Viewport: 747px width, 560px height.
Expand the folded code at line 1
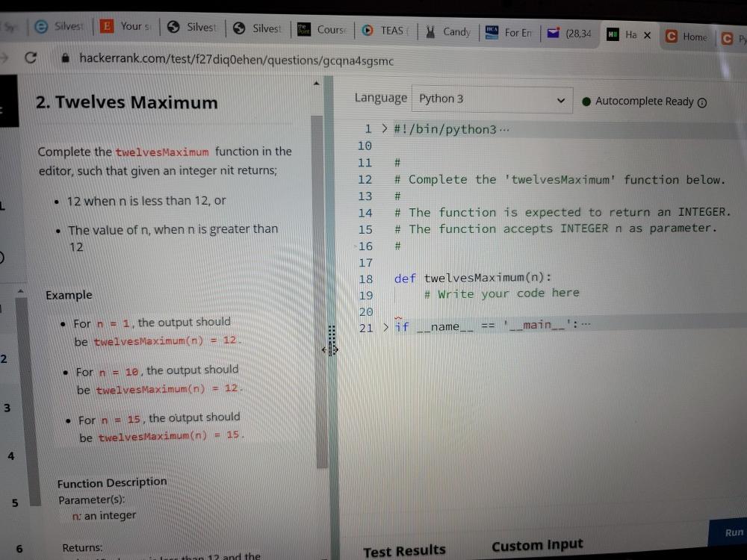tap(384, 128)
